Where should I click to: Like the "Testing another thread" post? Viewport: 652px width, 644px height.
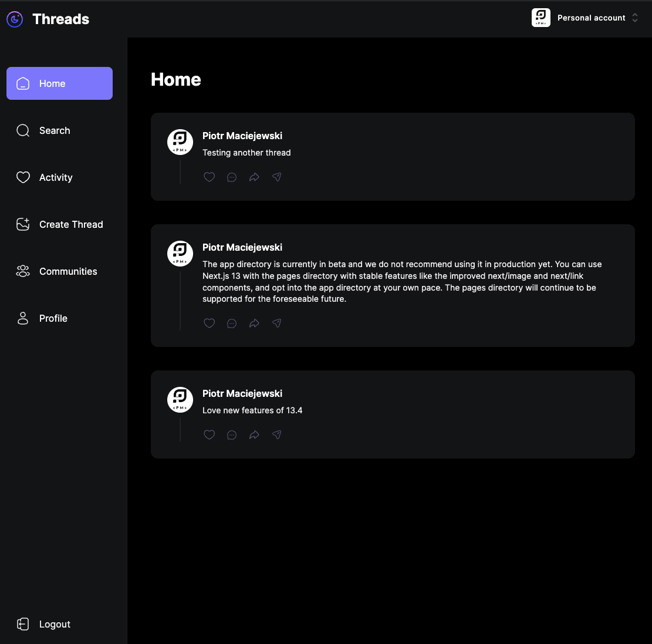click(209, 177)
